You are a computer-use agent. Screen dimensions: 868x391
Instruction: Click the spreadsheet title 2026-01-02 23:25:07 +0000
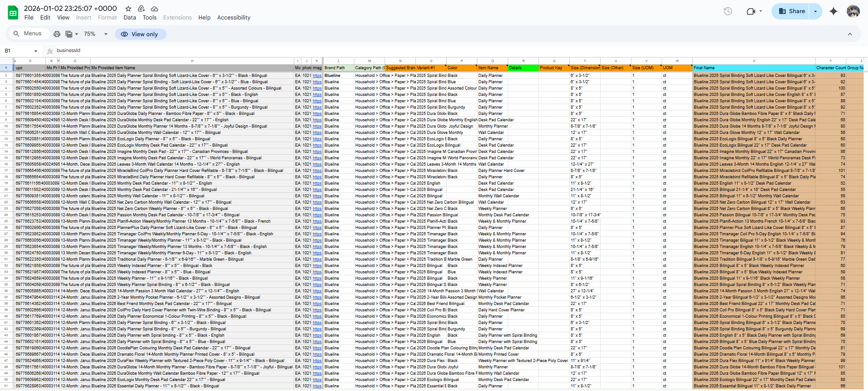[71, 9]
